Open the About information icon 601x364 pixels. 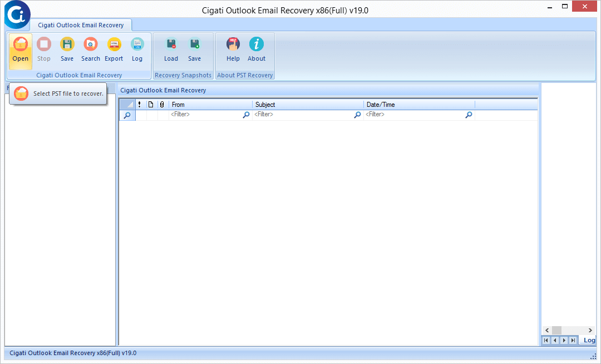(257, 51)
